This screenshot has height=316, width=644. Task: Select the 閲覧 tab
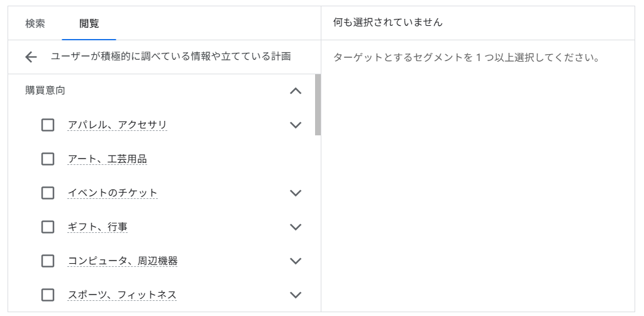pyautogui.click(x=89, y=23)
